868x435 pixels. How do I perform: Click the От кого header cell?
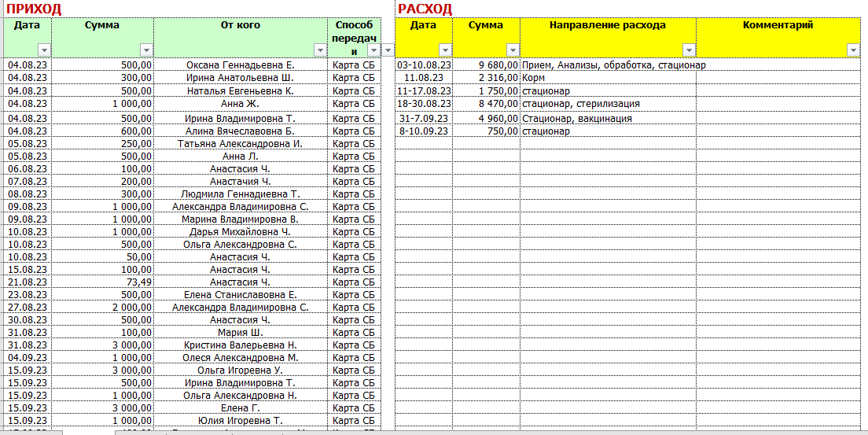click(241, 37)
